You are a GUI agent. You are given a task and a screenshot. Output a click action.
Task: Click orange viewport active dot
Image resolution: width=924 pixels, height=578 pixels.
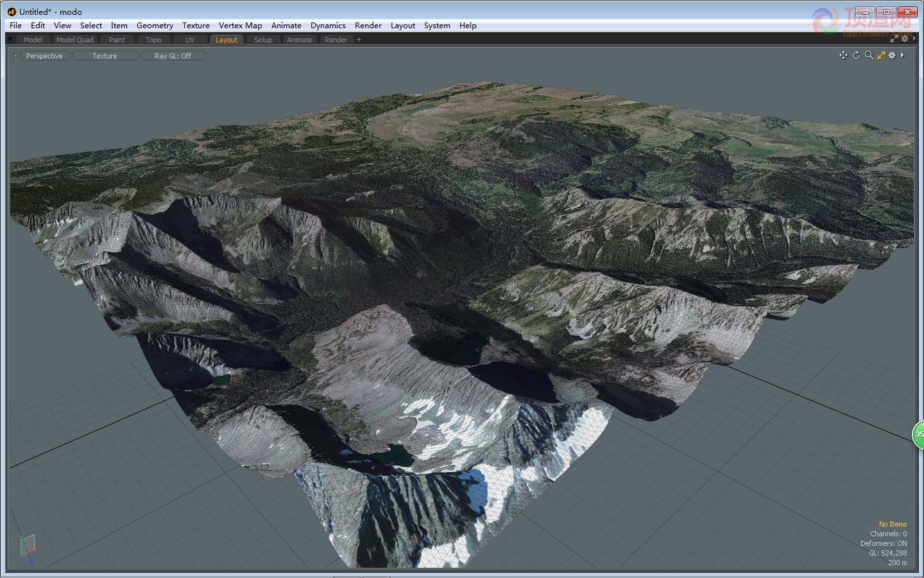coord(15,56)
